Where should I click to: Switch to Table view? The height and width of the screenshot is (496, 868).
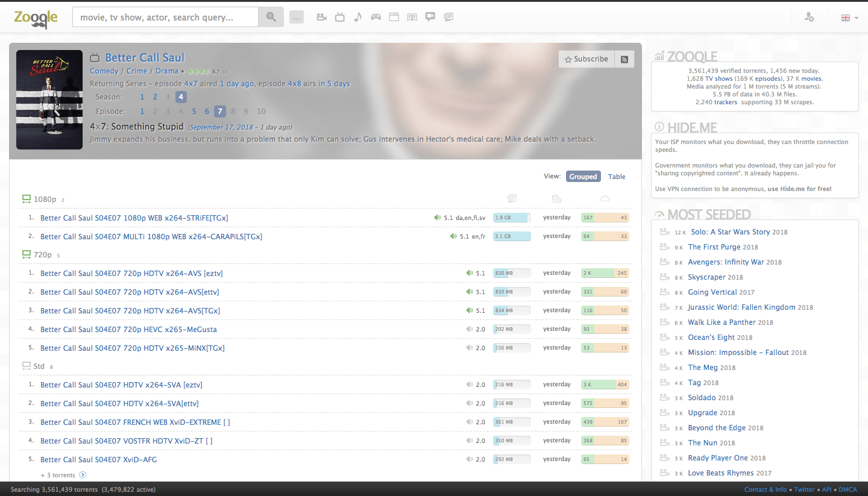617,177
